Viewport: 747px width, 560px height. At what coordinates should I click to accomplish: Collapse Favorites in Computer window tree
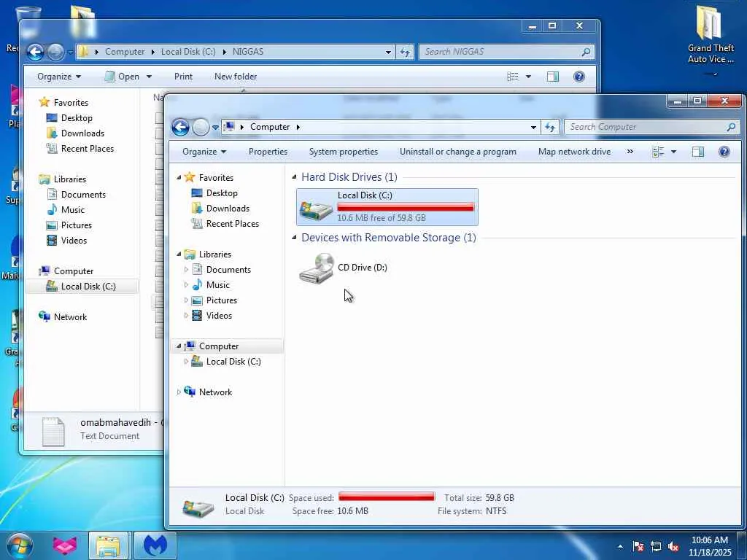179,178
